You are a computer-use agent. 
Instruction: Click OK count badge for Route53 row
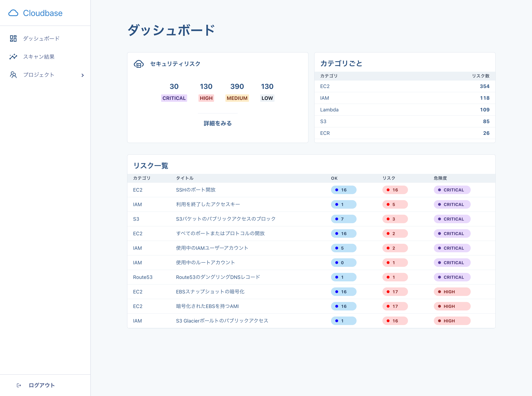(x=343, y=277)
